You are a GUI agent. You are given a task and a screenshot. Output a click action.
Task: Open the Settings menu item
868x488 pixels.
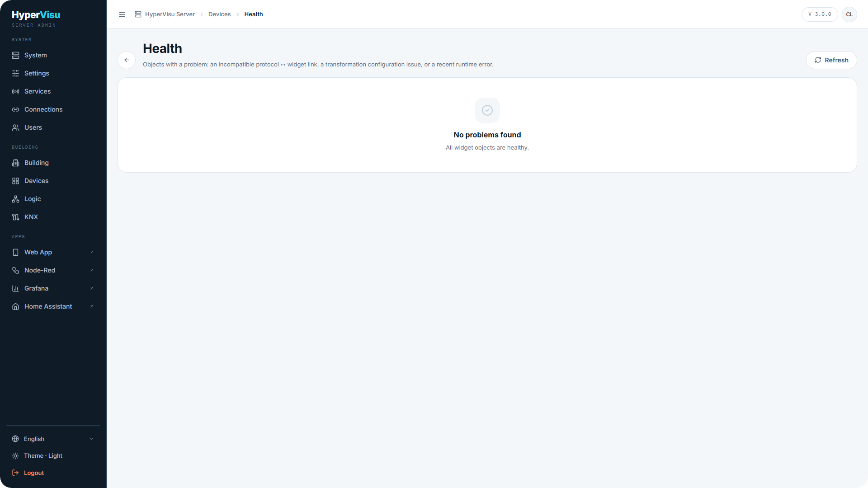point(53,73)
